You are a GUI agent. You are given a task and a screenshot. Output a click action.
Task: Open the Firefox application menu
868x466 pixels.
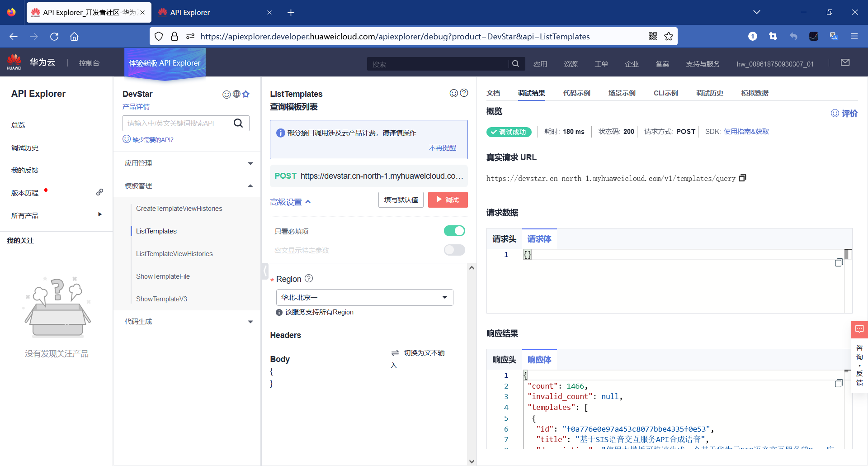854,37
